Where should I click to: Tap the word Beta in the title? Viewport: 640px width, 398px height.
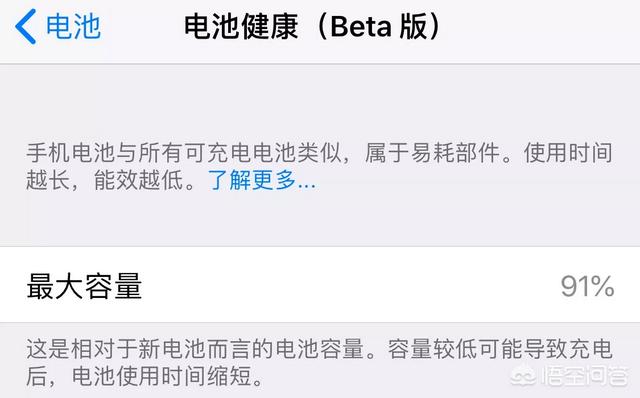(361, 27)
